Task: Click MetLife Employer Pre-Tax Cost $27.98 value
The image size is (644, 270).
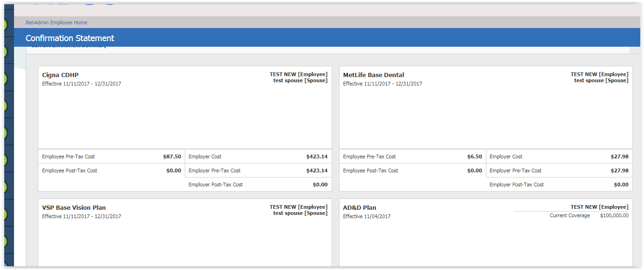Action: [619, 171]
